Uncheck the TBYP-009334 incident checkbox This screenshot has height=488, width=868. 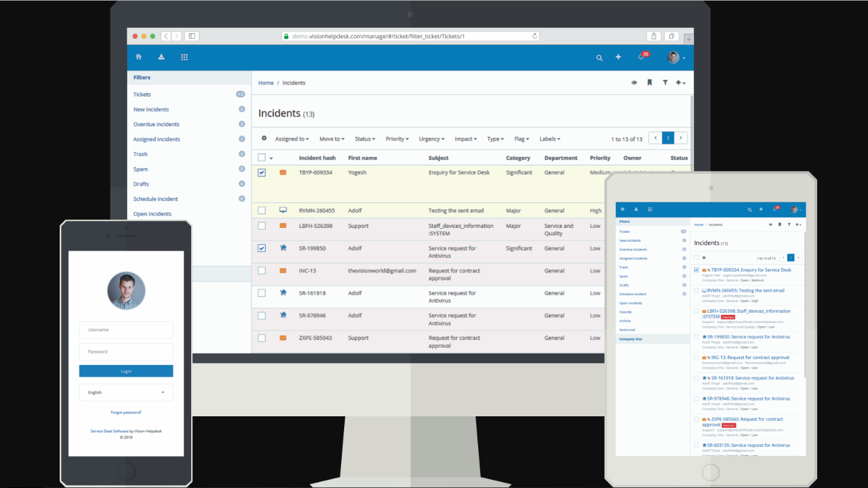pyautogui.click(x=262, y=173)
